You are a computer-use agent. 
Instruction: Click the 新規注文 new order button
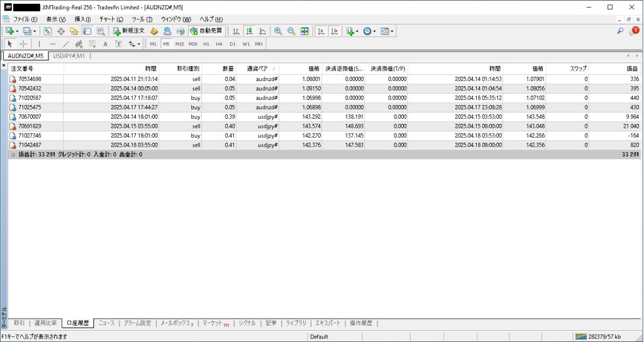click(130, 31)
